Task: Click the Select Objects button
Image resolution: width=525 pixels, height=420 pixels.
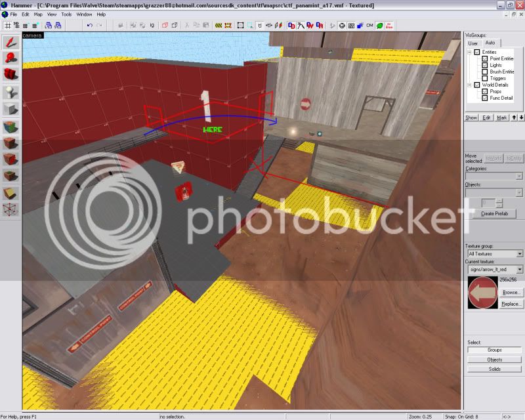Action: 495,360
